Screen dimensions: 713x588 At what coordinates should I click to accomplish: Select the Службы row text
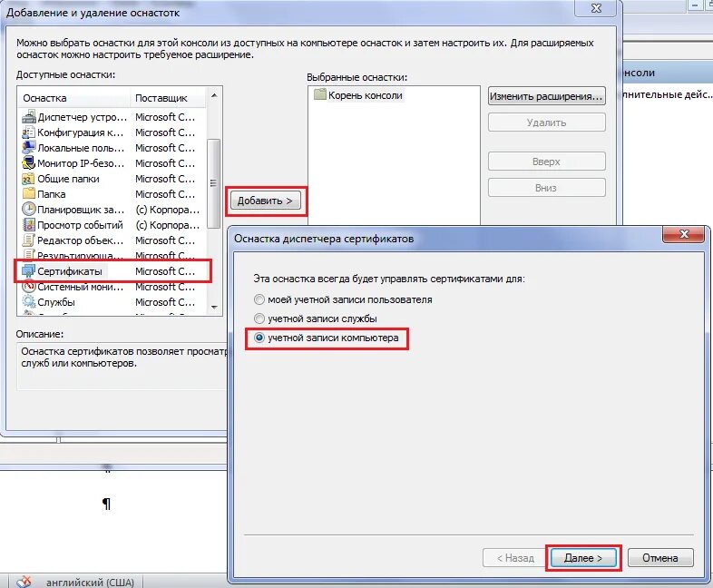coord(56,302)
